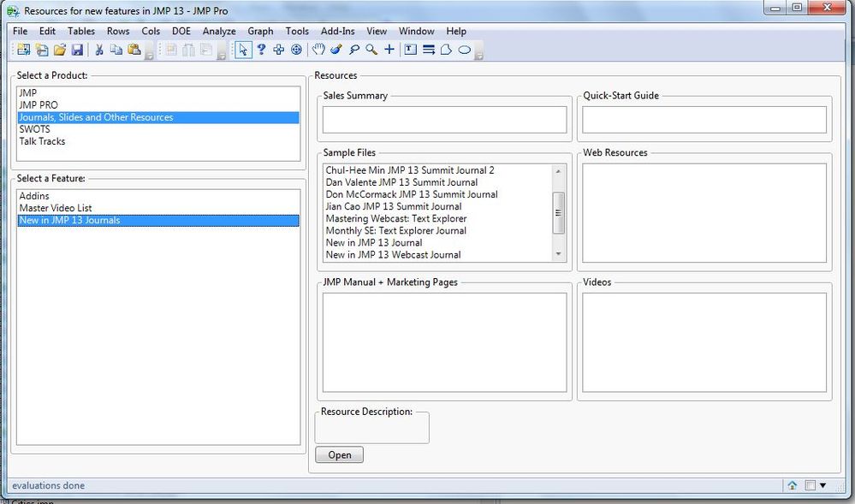Open the Graph menu
The width and height of the screenshot is (855, 504).
[260, 31]
